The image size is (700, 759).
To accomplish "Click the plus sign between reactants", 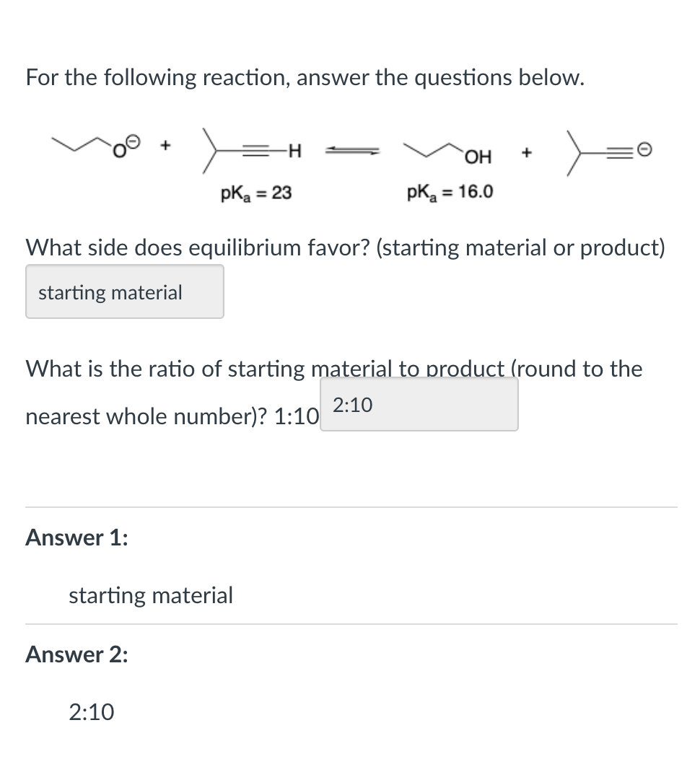I will tap(164, 144).
